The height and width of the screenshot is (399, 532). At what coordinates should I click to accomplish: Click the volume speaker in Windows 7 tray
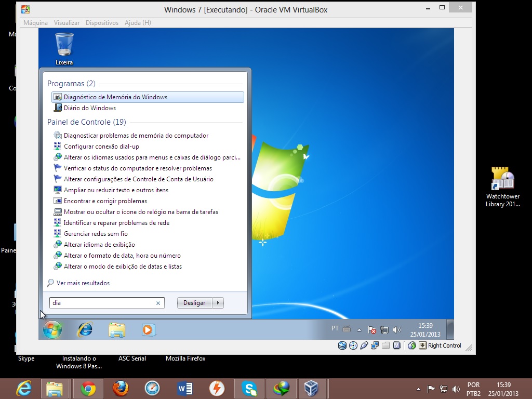coord(396,330)
